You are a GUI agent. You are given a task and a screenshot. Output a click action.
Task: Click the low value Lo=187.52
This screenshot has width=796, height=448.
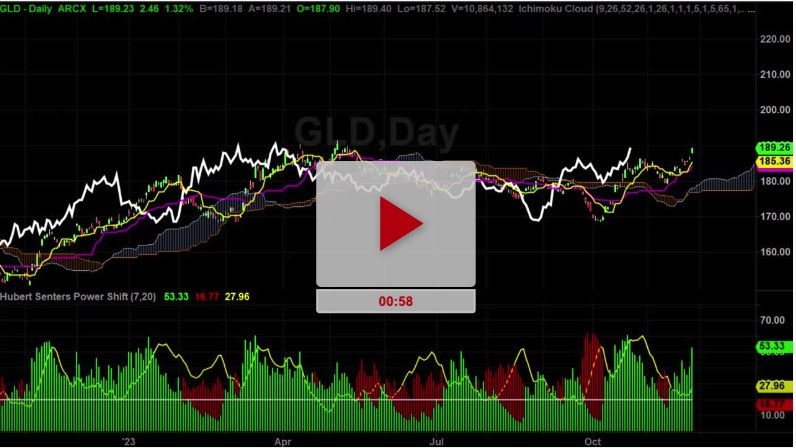click(x=421, y=9)
